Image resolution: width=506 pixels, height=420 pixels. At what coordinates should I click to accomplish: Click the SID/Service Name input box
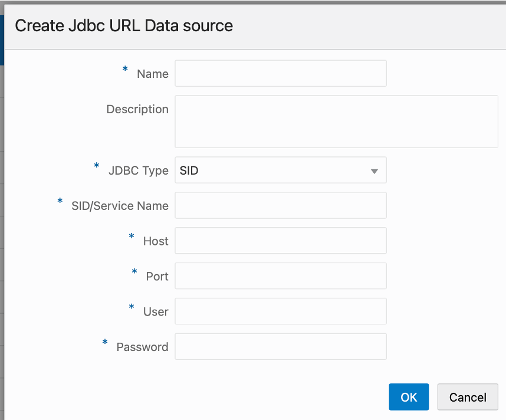pos(280,205)
